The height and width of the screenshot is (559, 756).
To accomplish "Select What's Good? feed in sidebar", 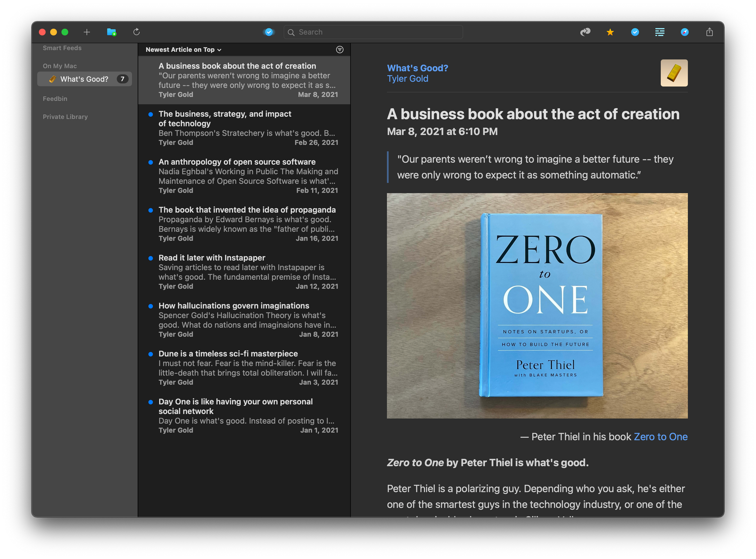I will (84, 79).
